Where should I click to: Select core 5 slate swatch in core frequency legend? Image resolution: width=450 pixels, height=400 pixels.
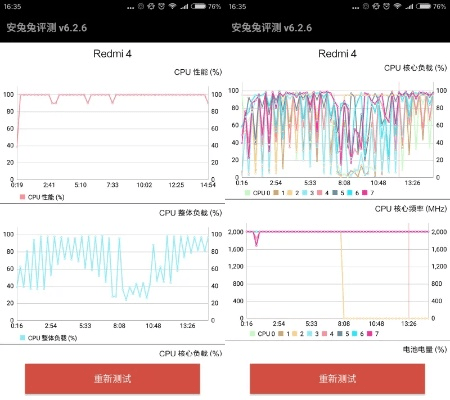click(340, 333)
